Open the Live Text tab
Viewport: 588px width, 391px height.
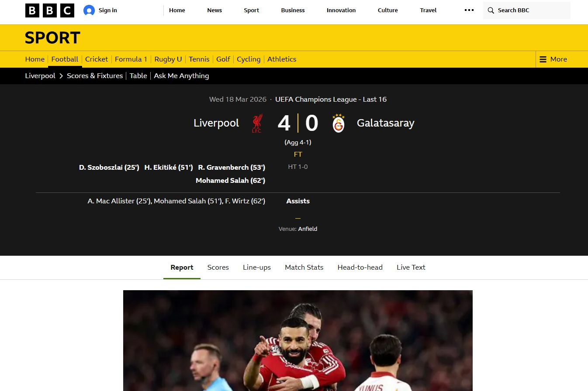click(411, 268)
